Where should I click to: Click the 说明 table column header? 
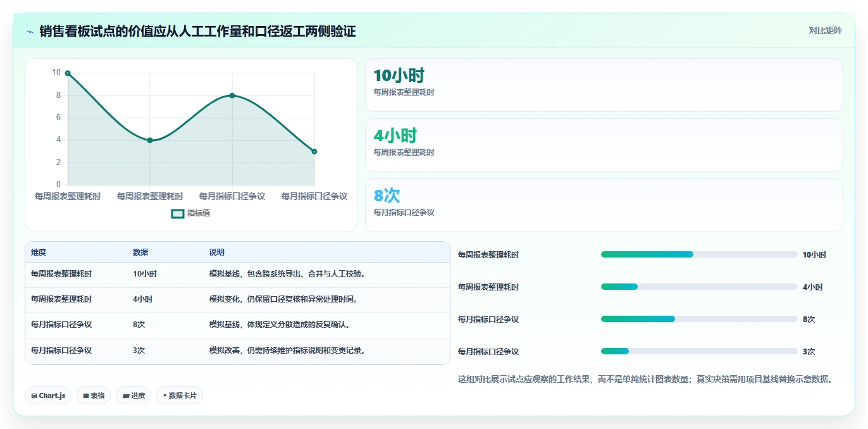pyautogui.click(x=217, y=252)
